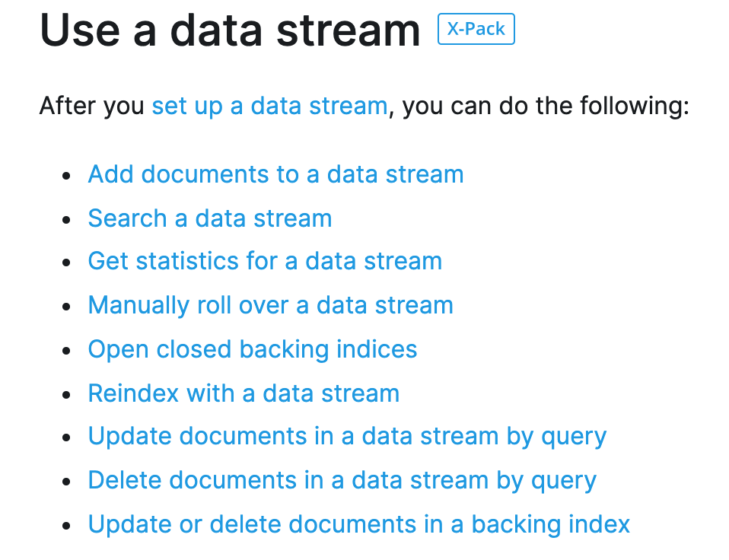Click the bullet beside 'Add documents to a data stream'
This screenshot has width=729, height=560.
click(66, 176)
